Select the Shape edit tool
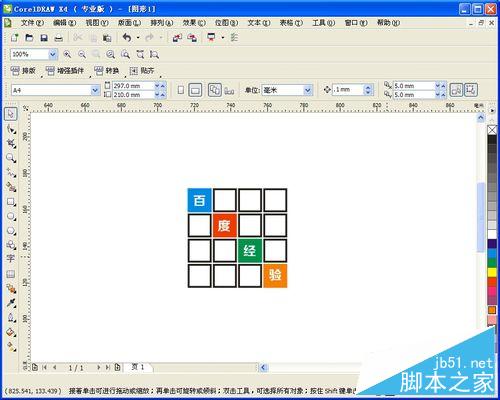The height and width of the screenshot is (400, 500). click(x=11, y=129)
